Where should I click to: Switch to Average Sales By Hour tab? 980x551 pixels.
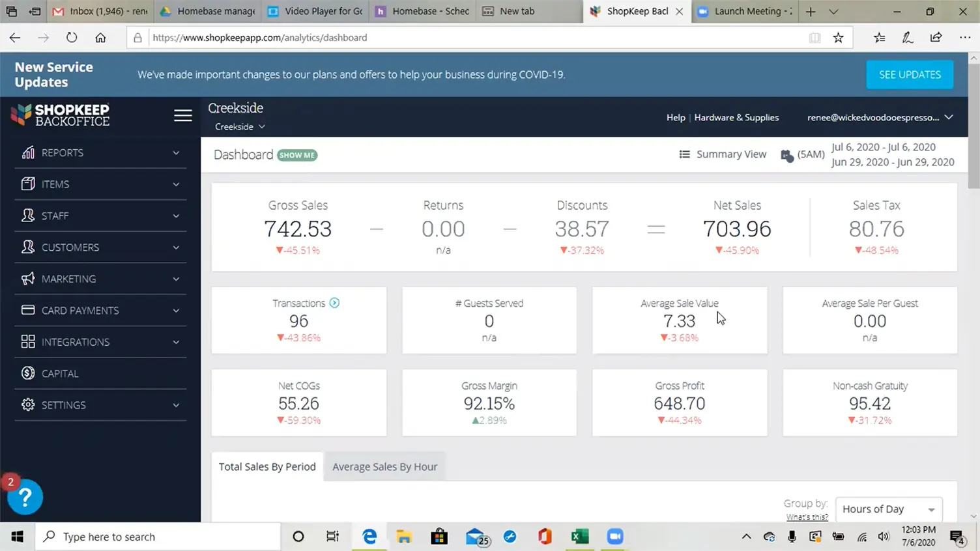[x=384, y=467]
